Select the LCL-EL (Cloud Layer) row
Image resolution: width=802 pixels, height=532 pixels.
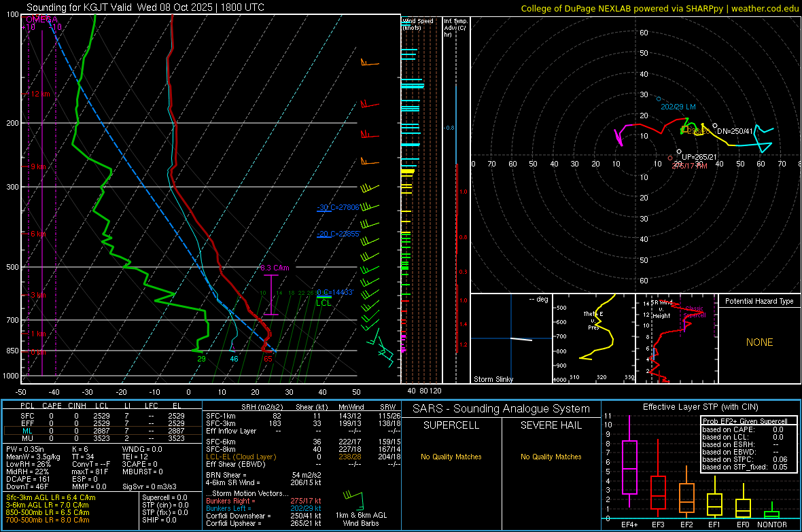pyautogui.click(x=303, y=457)
